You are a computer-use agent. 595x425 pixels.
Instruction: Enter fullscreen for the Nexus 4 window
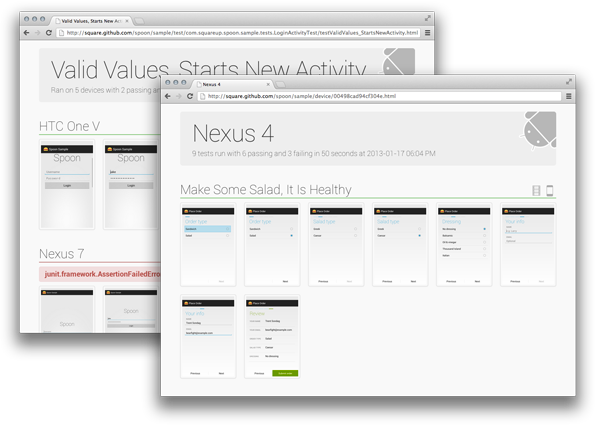(x=569, y=82)
